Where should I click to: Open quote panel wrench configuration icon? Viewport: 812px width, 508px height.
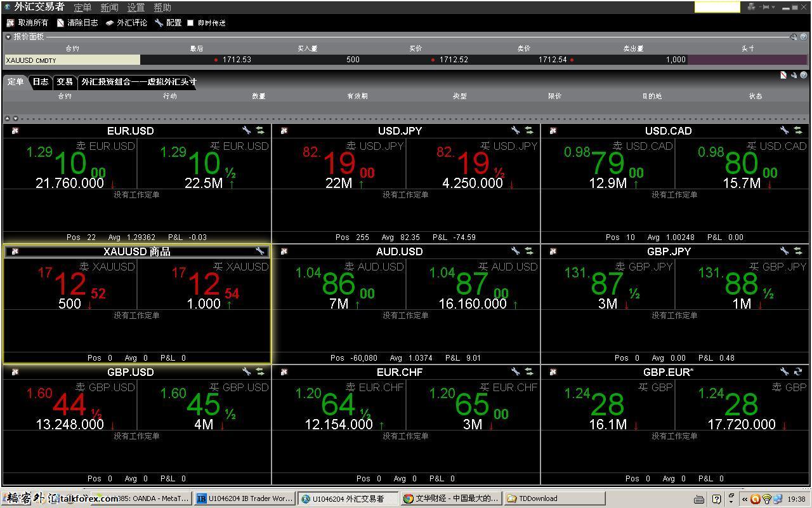point(794,37)
